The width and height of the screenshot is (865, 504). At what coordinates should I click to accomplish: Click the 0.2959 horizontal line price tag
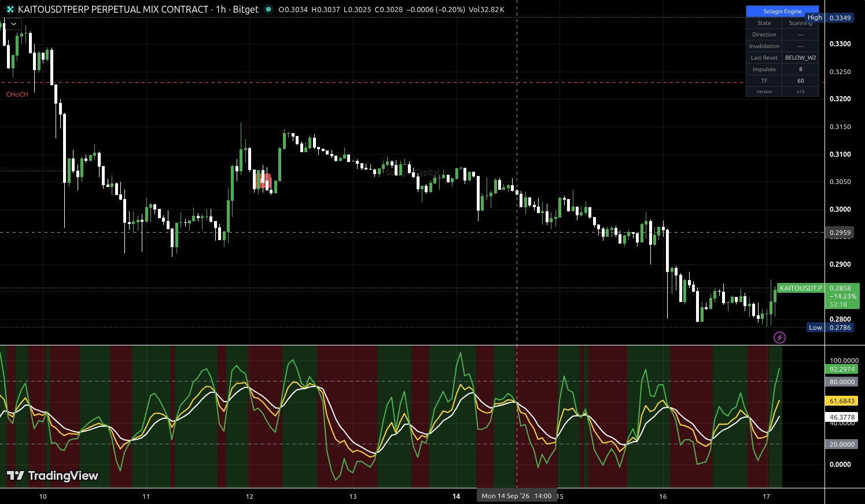click(x=840, y=233)
